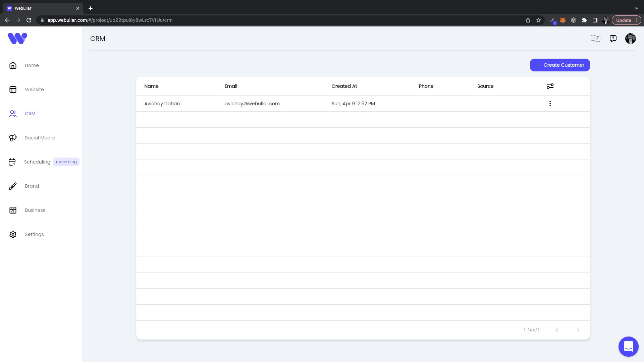Image resolution: width=644 pixels, height=362 pixels.
Task: Open Business settings section
Action: tap(35, 210)
